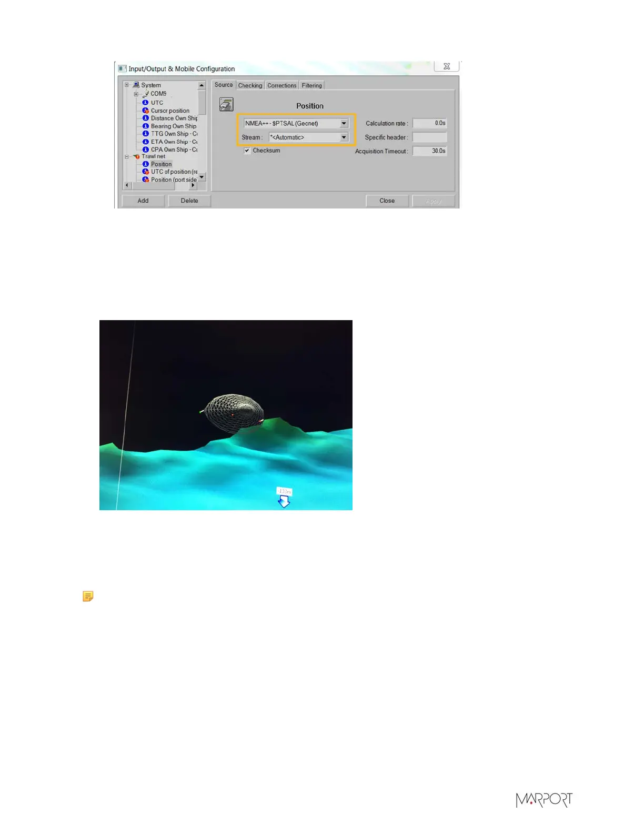
Task: Open the Corrections tab
Action: pyautogui.click(x=282, y=85)
